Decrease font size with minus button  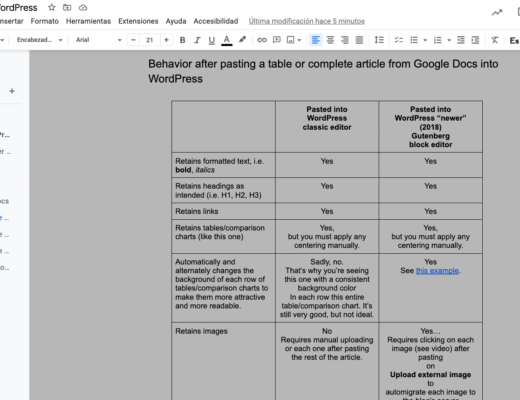point(133,40)
